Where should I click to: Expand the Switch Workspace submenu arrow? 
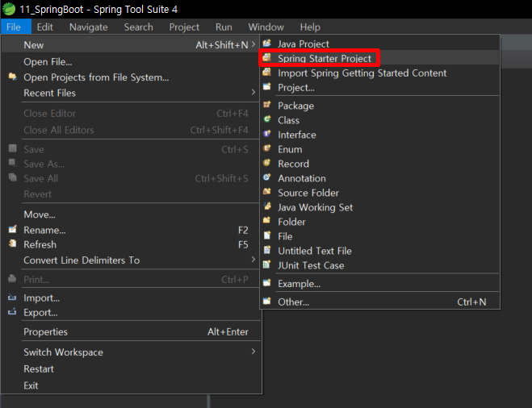tap(253, 352)
